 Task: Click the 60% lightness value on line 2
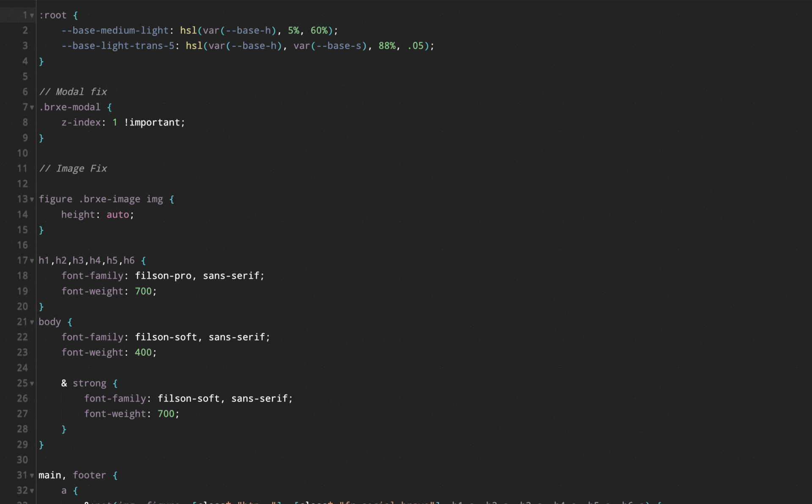(319, 30)
